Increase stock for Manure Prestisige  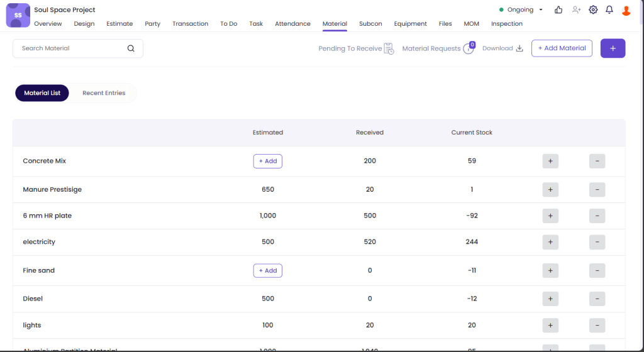pos(550,190)
